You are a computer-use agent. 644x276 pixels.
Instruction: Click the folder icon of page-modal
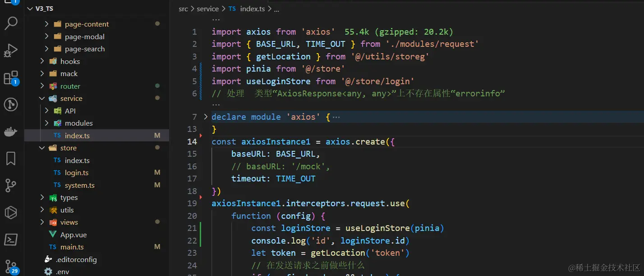pyautogui.click(x=57, y=36)
